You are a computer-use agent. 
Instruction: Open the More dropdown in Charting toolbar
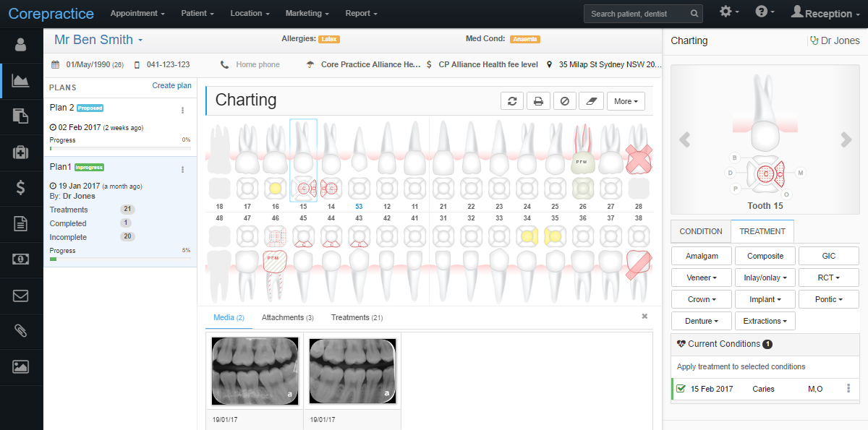coord(625,100)
